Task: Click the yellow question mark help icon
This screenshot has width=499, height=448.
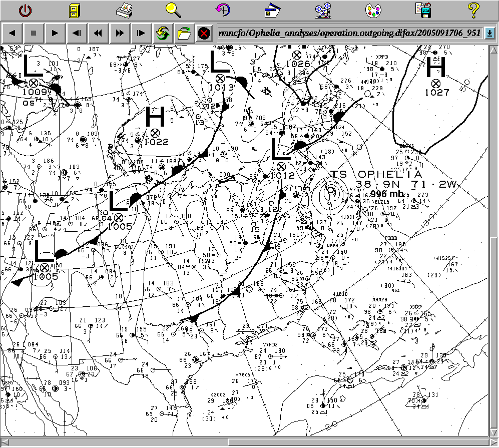Action: coord(473,10)
